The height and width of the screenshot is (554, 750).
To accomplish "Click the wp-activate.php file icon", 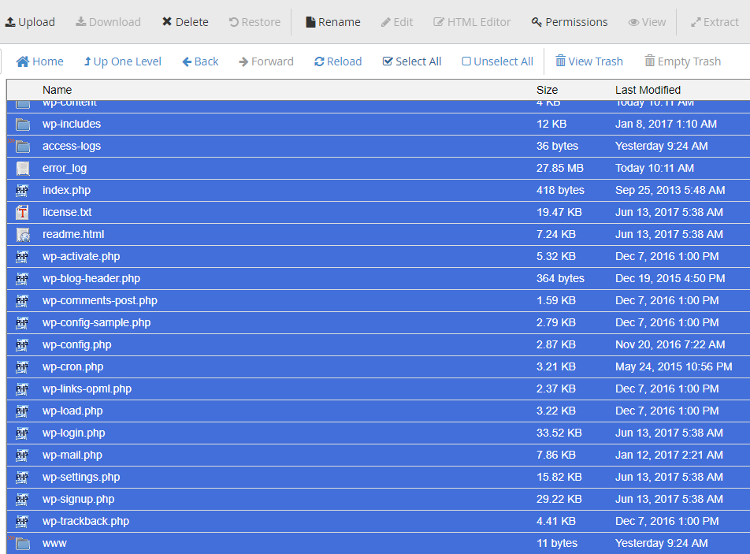I will click(22, 256).
